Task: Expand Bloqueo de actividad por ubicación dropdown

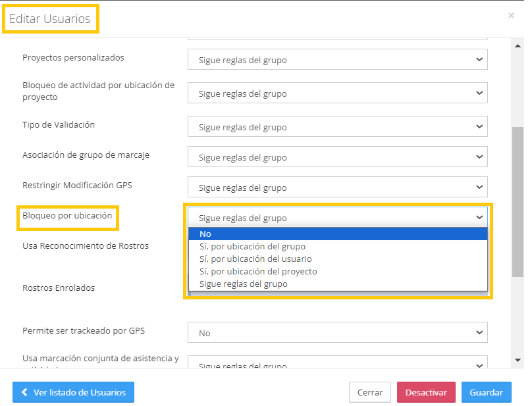Action: pyautogui.click(x=337, y=93)
